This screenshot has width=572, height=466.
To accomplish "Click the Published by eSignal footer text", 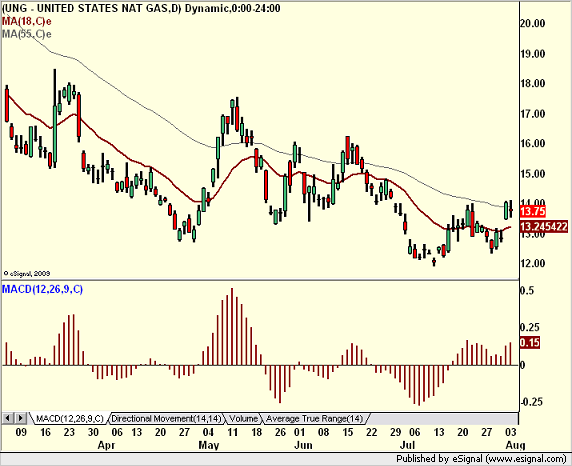I will (481, 459).
